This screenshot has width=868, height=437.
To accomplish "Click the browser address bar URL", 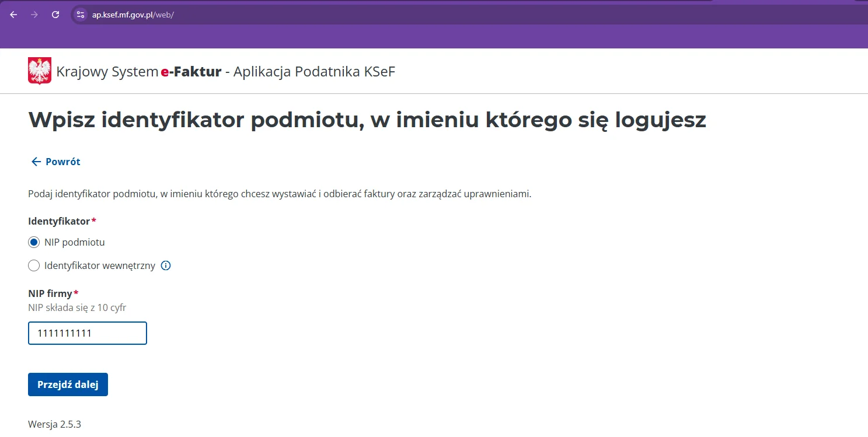I will coord(133,15).
